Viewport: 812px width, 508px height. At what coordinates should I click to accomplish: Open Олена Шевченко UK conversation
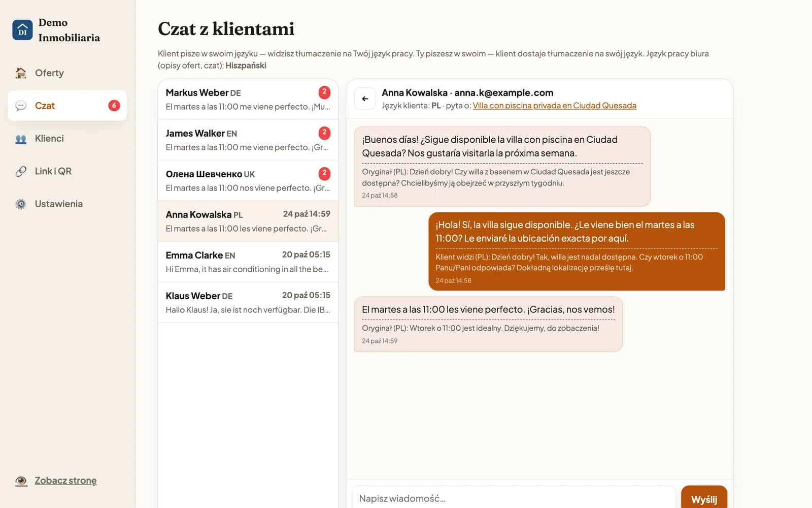(x=248, y=180)
